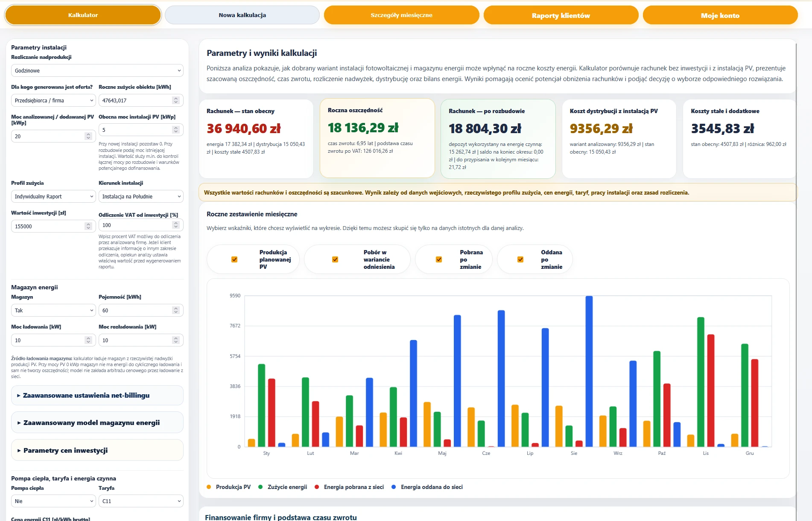The width and height of the screenshot is (812, 521).
Task: Click the Roczna oszczędność result card
Action: (x=377, y=138)
